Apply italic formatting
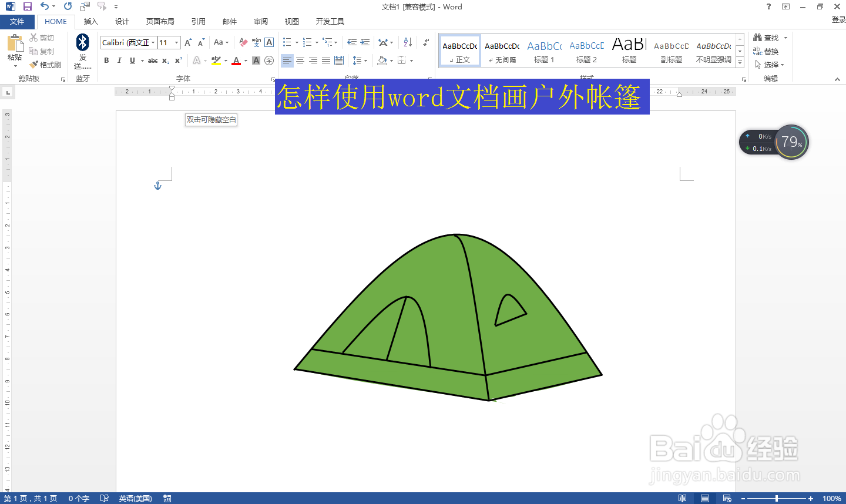 119,61
